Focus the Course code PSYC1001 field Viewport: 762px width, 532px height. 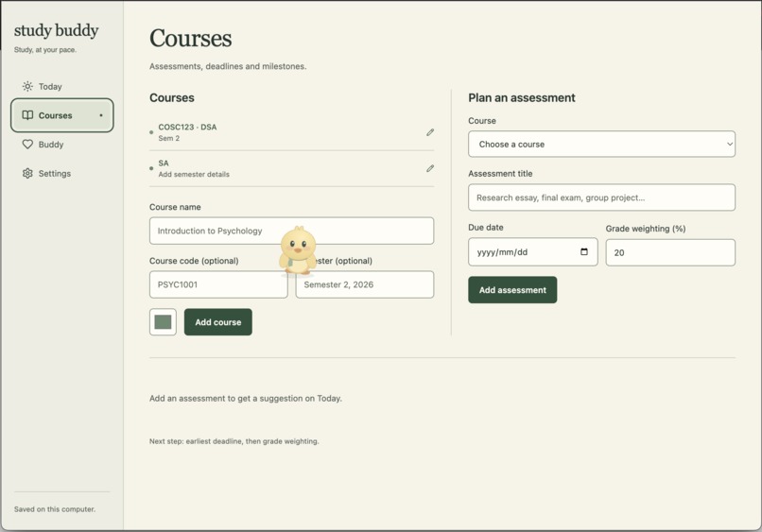(218, 284)
